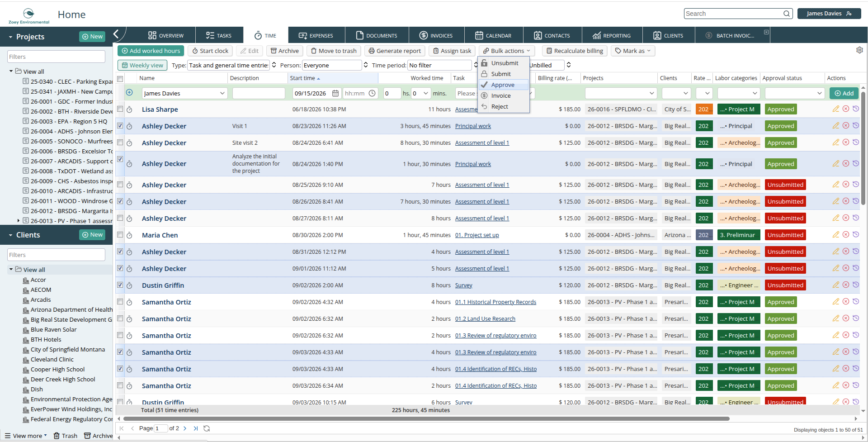Image resolution: width=868 pixels, height=442 pixels.
Task: Click Add worked hours button
Action: (151, 51)
